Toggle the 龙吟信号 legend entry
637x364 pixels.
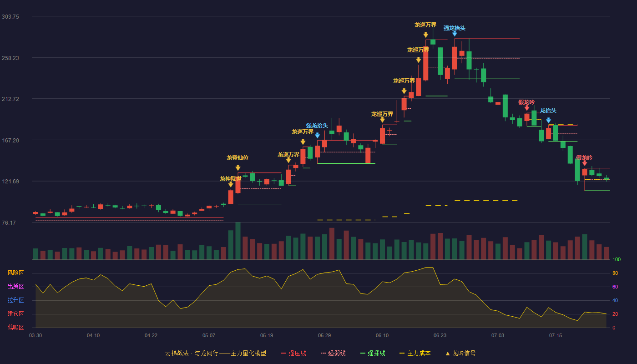click(460, 353)
